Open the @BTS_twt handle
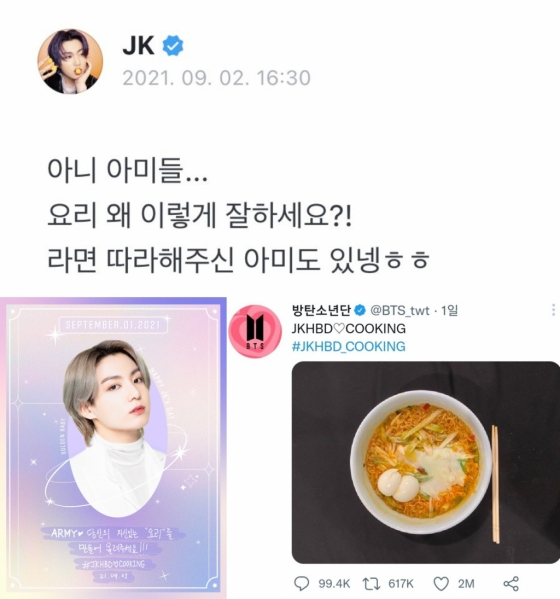 click(400, 311)
